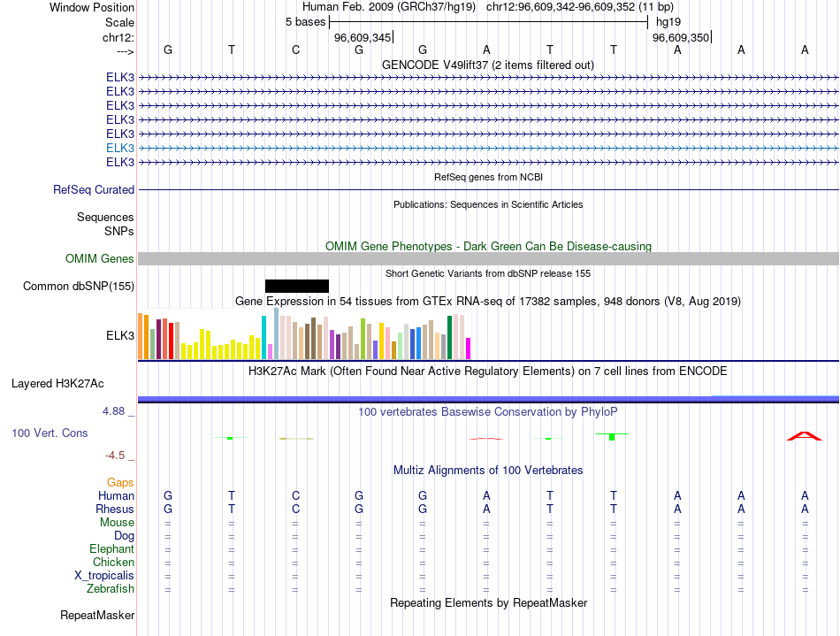Select the Rhesus alignment row label
Image resolution: width=840 pixels, height=636 pixels.
click(115, 509)
